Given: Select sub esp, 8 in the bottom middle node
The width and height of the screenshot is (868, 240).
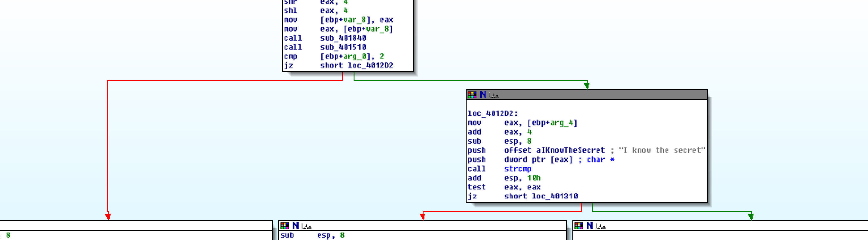Looking at the screenshot, I should pyautogui.click(x=312, y=235).
